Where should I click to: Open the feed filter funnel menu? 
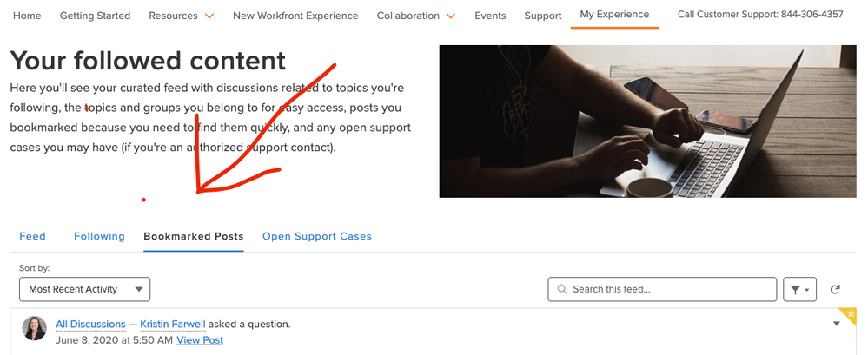(799, 289)
